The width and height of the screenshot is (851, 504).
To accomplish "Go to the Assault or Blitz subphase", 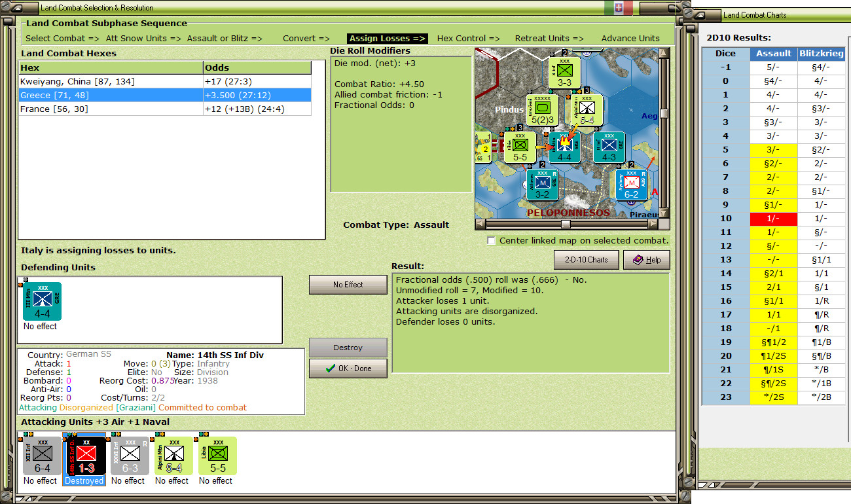I will pyautogui.click(x=225, y=39).
